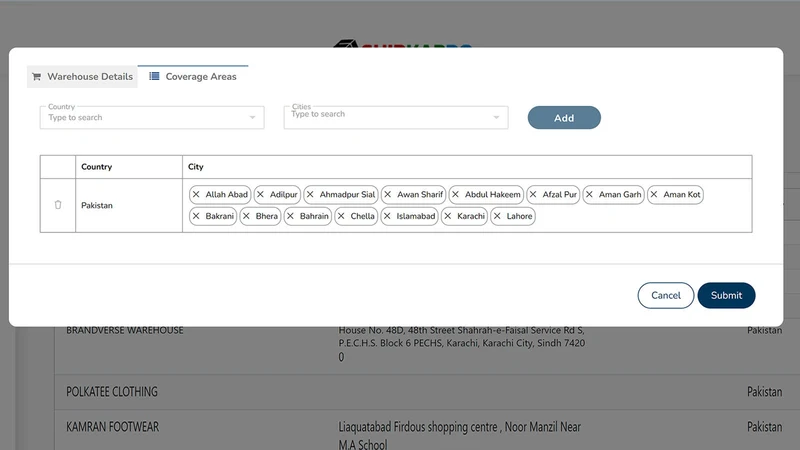Viewport: 800px width, 450px height.
Task: Focus the Country search field
Action: 152,117
